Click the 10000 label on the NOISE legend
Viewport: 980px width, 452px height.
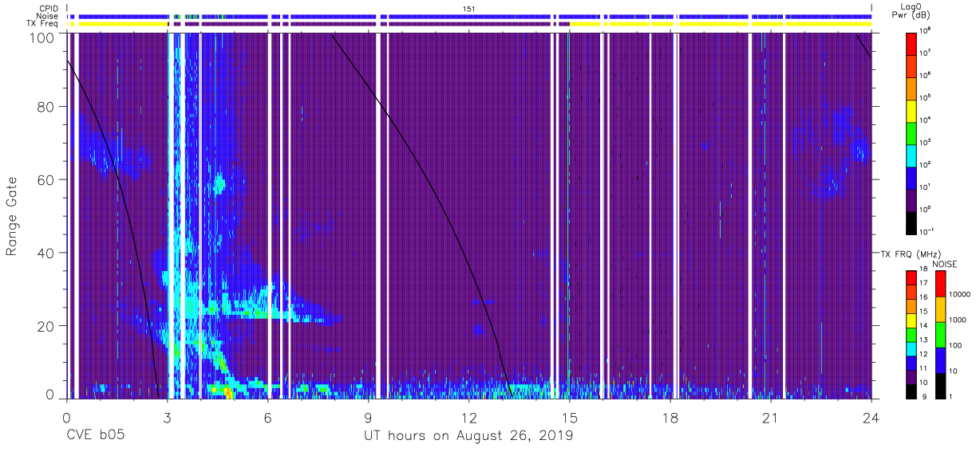pos(961,293)
